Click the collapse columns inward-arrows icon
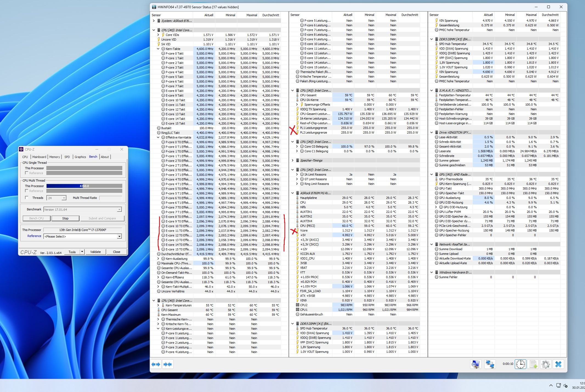Screen dimensions: 585x392 click(168, 364)
